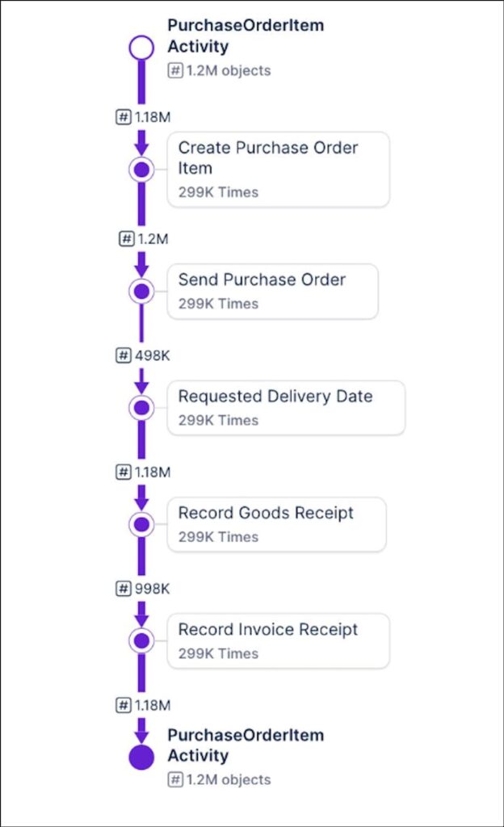This screenshot has height=827, width=504.
Task: Select the Record Goods Receipt node dot
Action: point(142,524)
